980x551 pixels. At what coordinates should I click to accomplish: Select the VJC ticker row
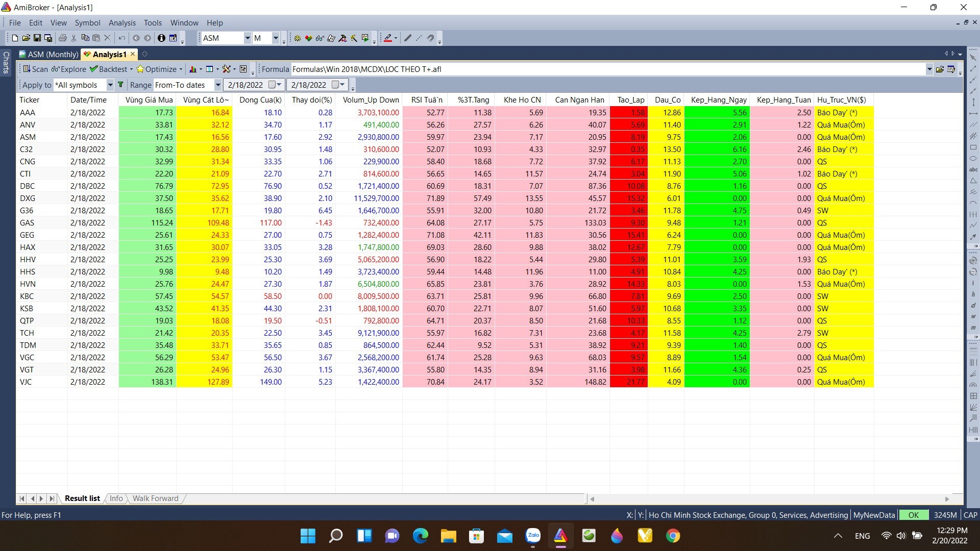pos(445,382)
